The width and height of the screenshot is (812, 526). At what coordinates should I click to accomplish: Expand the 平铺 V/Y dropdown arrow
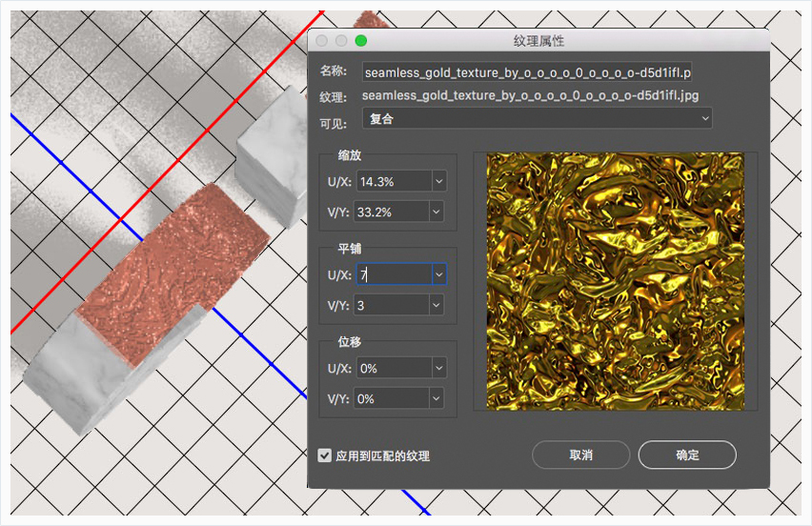(436, 306)
